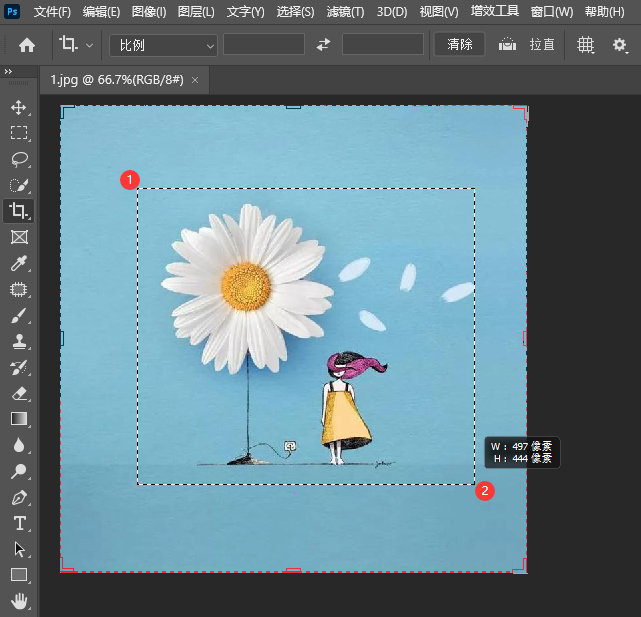The image size is (641, 617).
Task: Select the Move tool
Action: 18,107
